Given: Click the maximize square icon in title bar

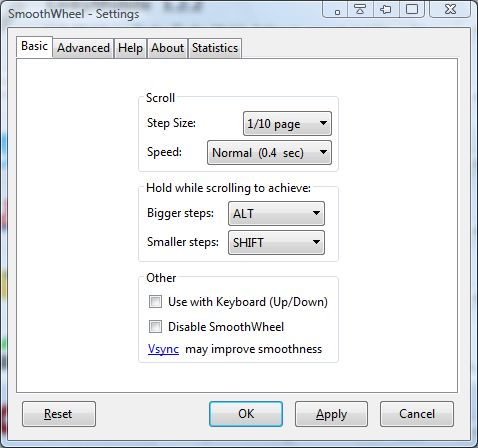Looking at the screenshot, I should point(412,9).
